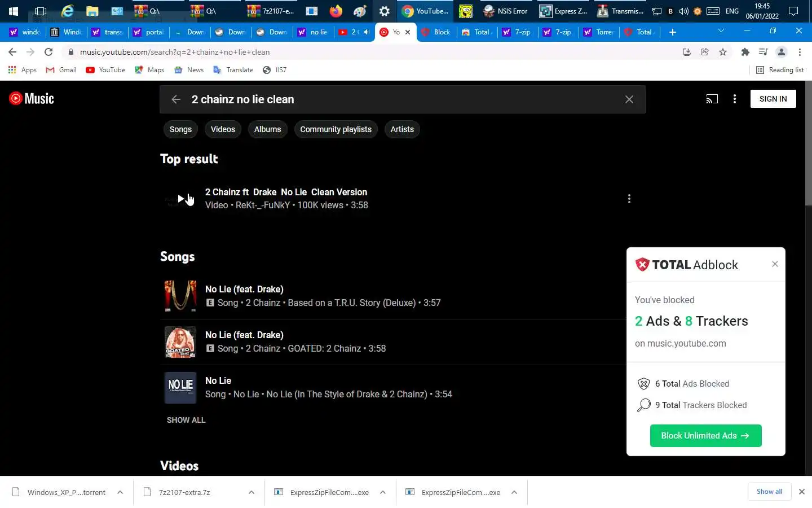The image size is (812, 508).
Task: Open Chrome three-dot menu
Action: pos(800,52)
